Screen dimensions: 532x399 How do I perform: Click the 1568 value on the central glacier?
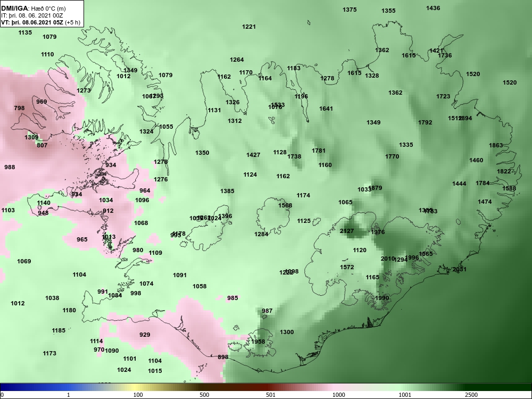[285, 205]
